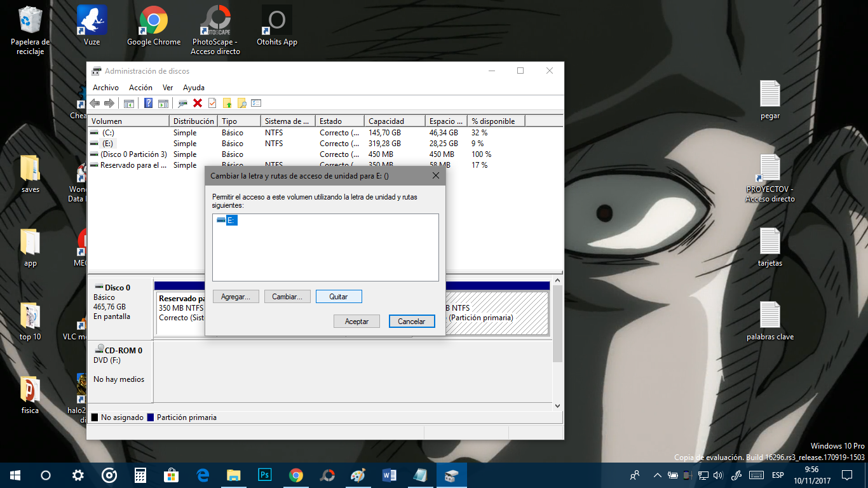Click the folder with green arrow icon
Screen dimensions: 868x488
[227, 103]
